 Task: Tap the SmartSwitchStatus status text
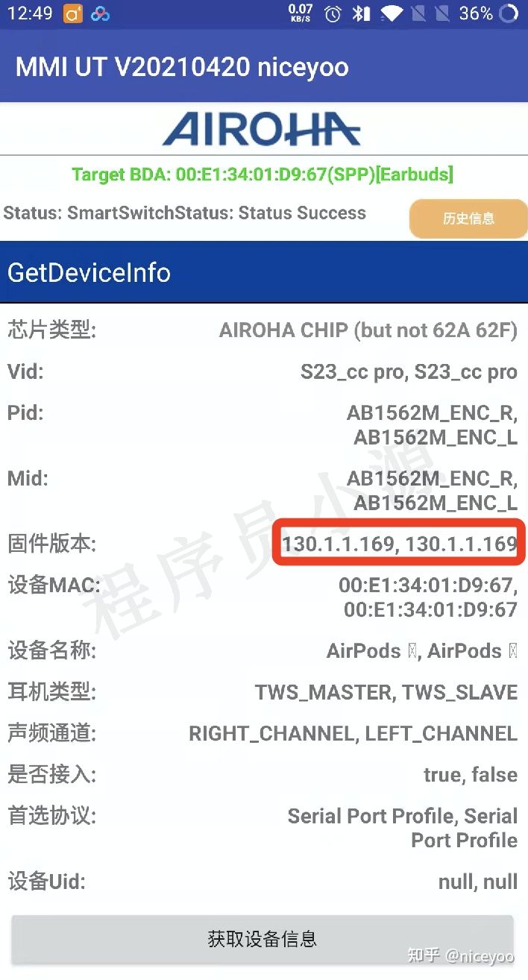pyautogui.click(x=185, y=213)
